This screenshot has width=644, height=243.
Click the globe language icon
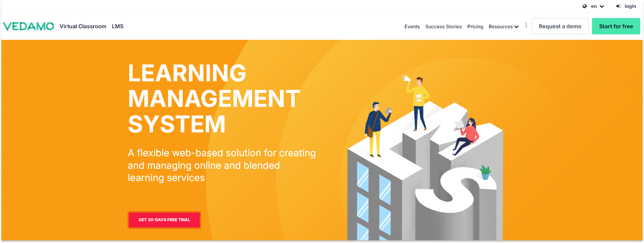(x=584, y=6)
